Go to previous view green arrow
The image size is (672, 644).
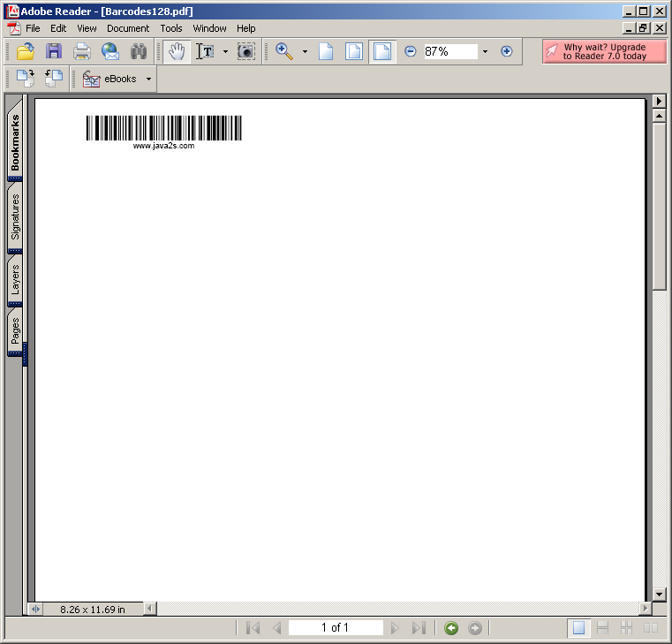click(451, 628)
